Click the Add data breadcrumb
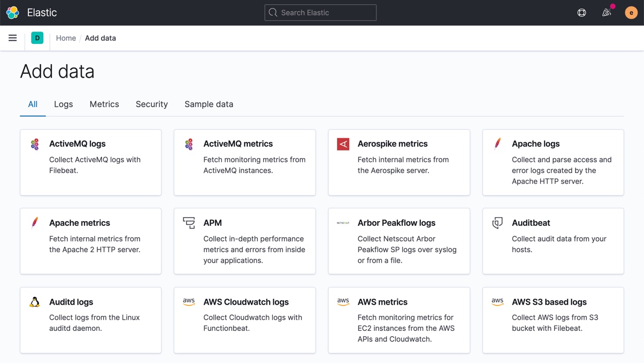 pos(101,38)
